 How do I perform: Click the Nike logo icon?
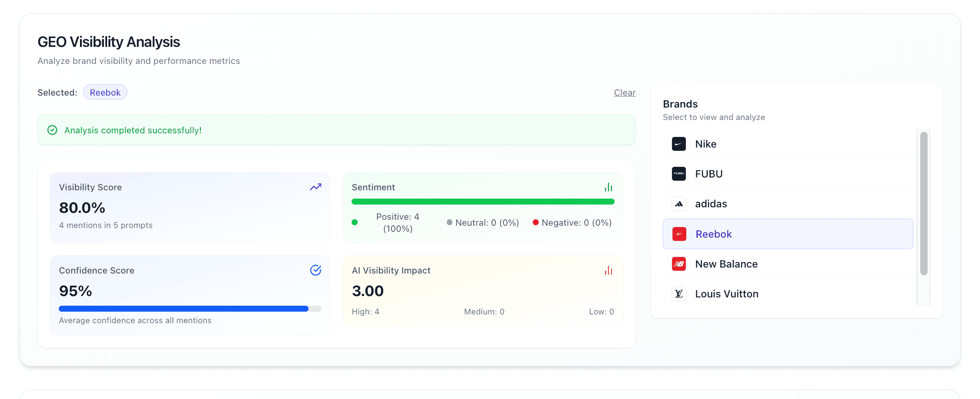pos(678,144)
